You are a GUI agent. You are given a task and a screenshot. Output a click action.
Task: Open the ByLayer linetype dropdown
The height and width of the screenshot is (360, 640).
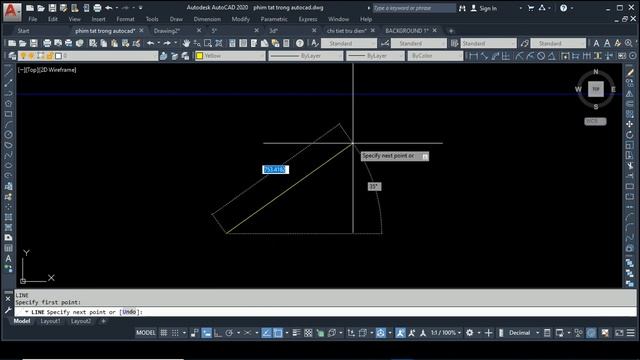[305, 56]
